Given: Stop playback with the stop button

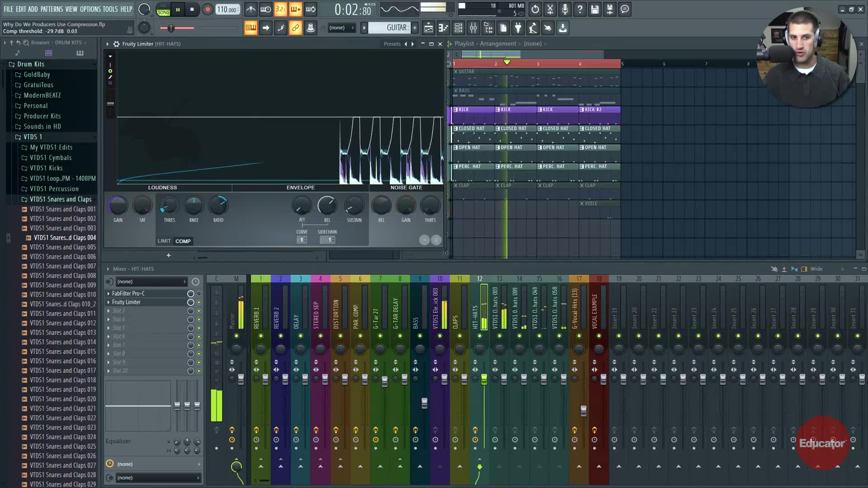Looking at the screenshot, I should 192,9.
